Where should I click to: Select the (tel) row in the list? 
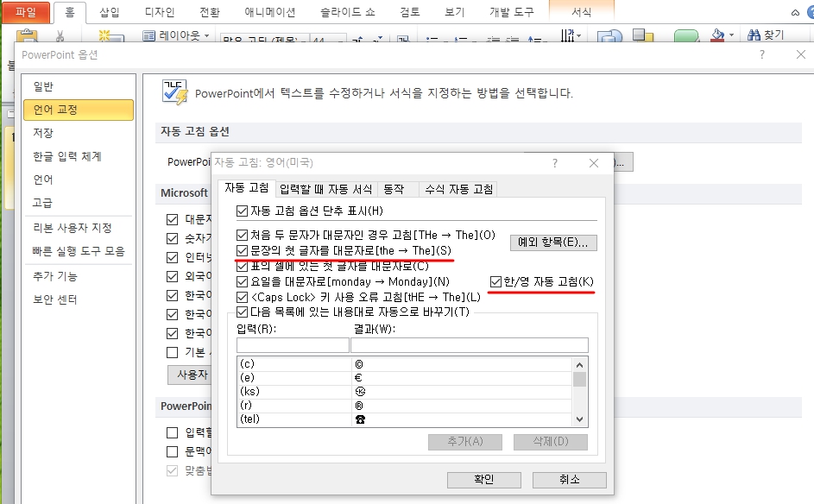405,419
